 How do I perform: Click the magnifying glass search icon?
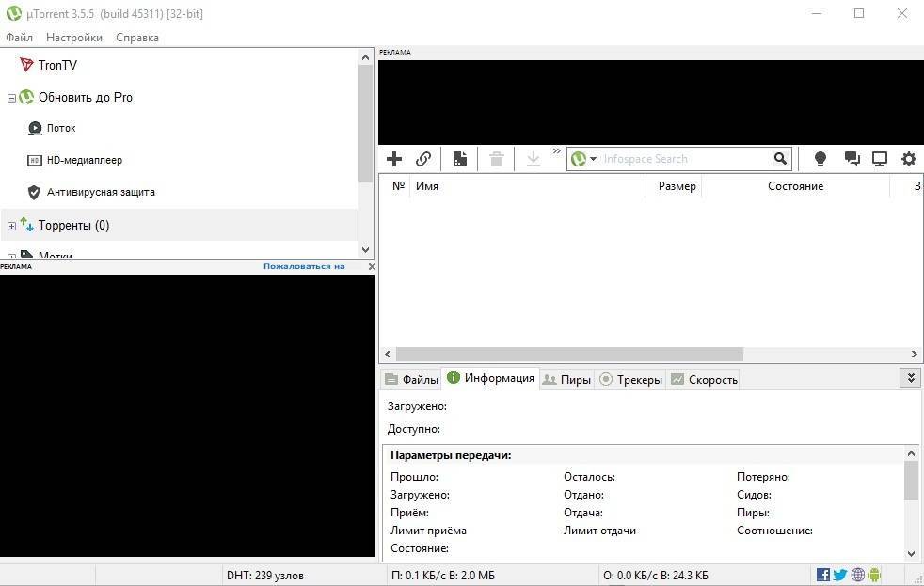780,158
